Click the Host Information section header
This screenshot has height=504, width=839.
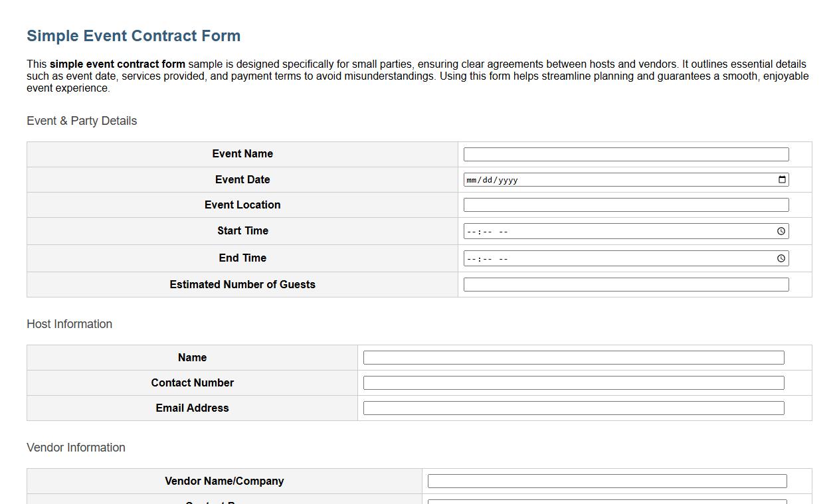69,324
